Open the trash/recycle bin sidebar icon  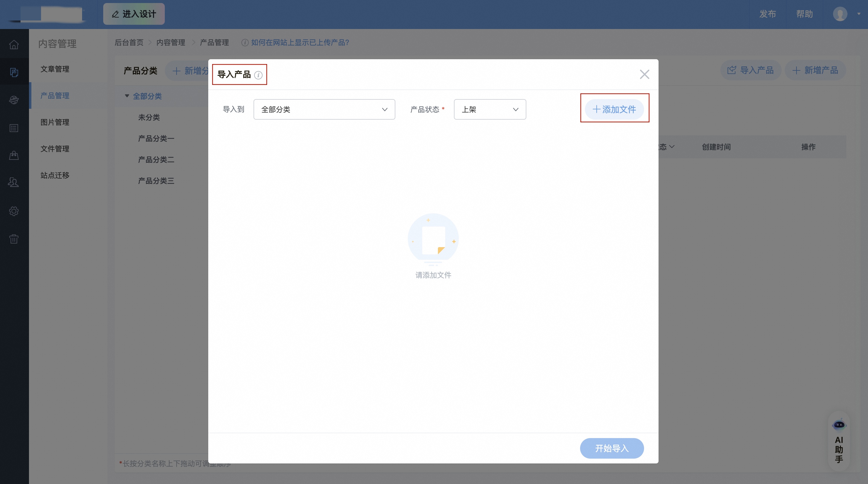[x=14, y=239]
